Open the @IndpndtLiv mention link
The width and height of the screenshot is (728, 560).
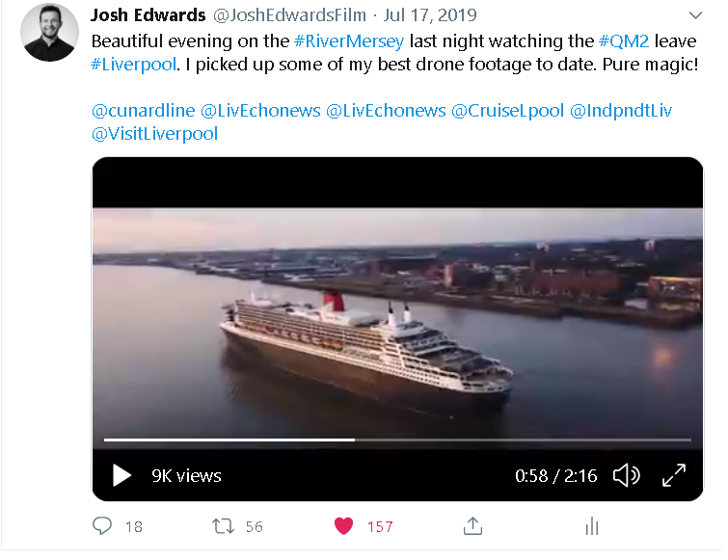tap(621, 111)
